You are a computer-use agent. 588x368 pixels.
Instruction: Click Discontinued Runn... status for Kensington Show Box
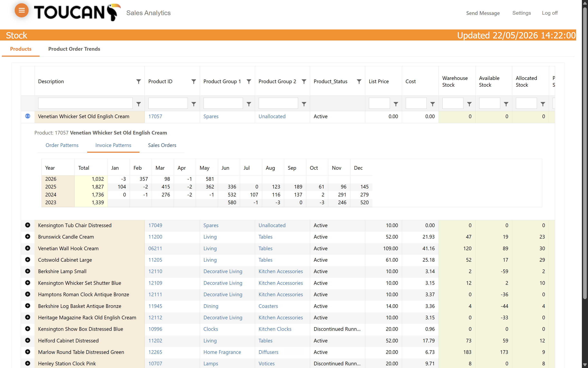tap(337, 329)
